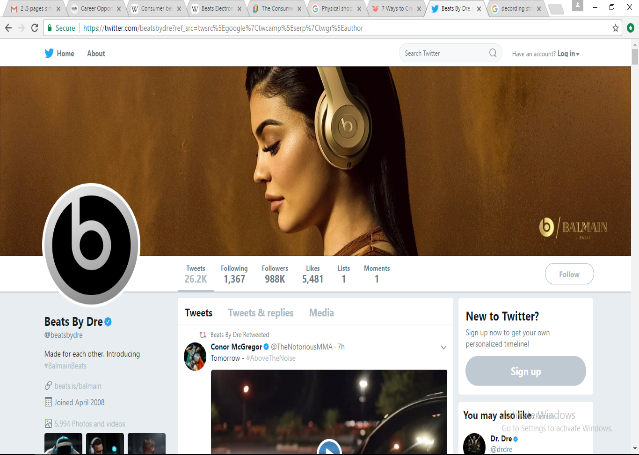The image size is (639, 455).
Task: Click the browser back arrow
Action: [9, 28]
